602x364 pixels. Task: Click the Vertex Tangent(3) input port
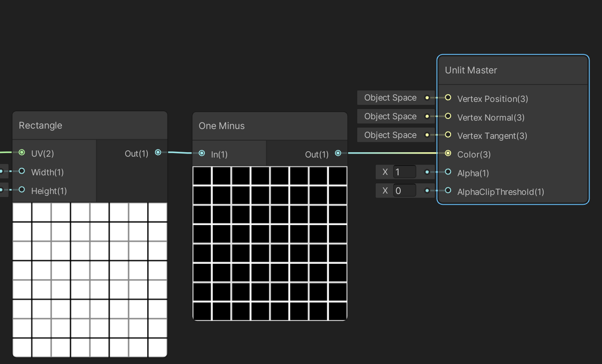(x=448, y=135)
